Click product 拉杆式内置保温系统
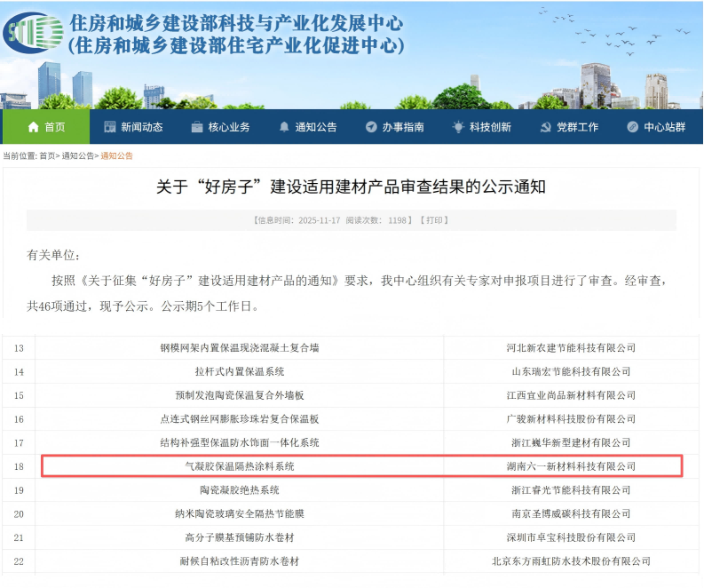The height and width of the screenshot is (588, 704). point(240,371)
